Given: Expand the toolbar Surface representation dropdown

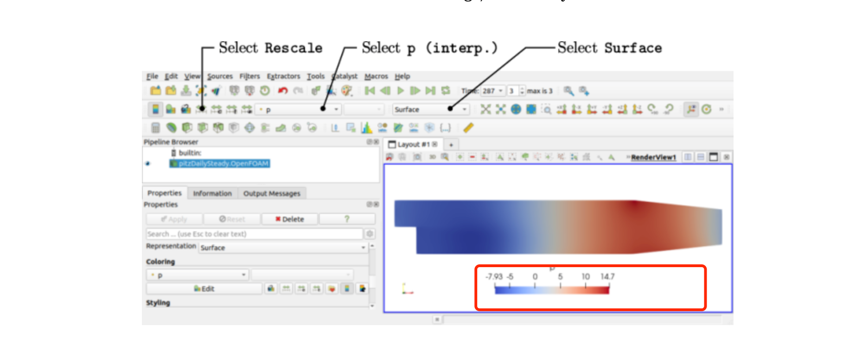Looking at the screenshot, I should [431, 109].
